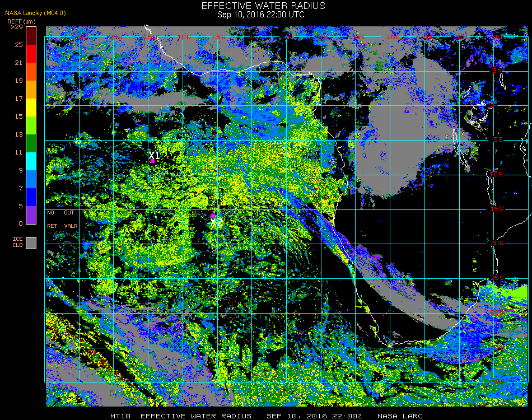This screenshot has height=420, width=532.
Task: Click the '21' legend value
Action: [18, 63]
